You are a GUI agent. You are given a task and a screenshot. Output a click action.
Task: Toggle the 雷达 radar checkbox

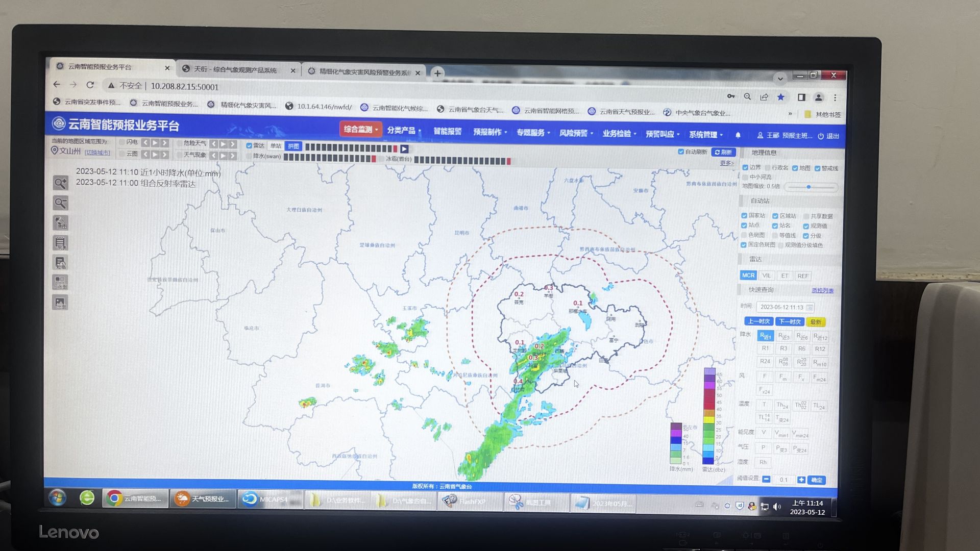point(249,145)
